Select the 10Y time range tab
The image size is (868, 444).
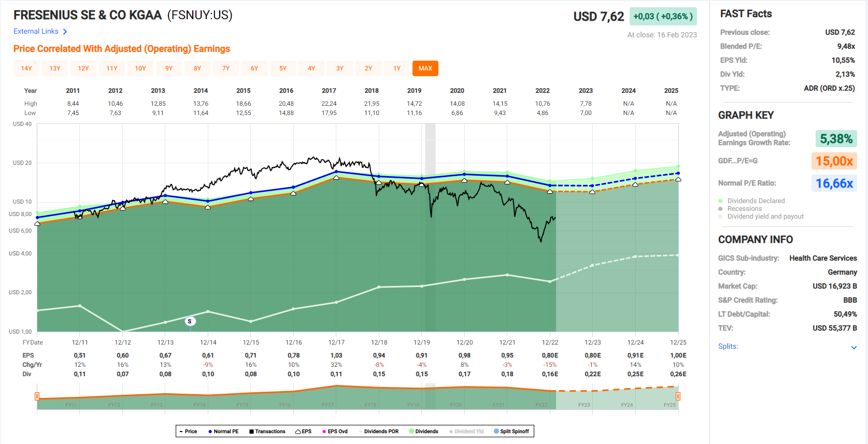140,68
